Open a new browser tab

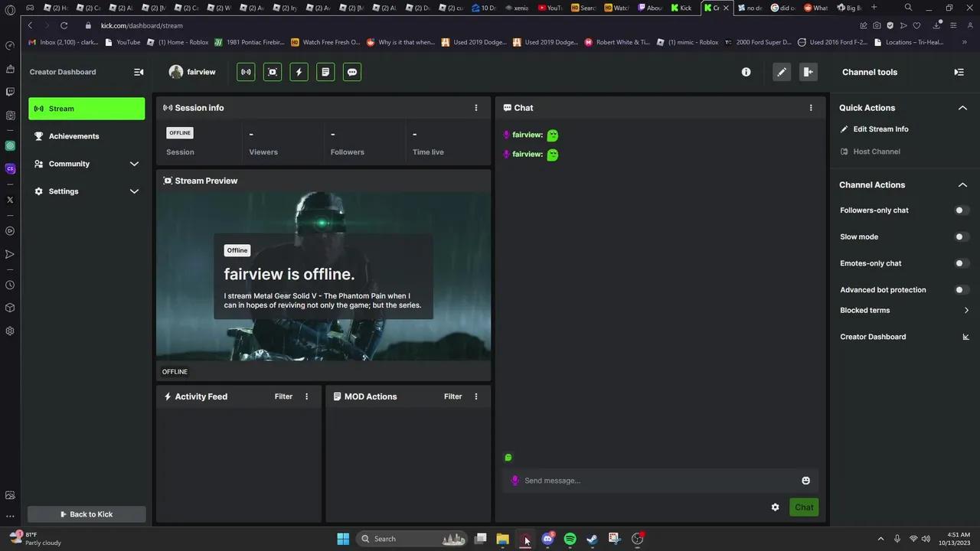874,8
